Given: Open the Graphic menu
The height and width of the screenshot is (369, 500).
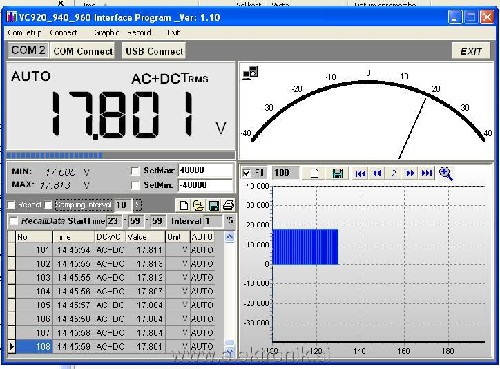Looking at the screenshot, I should [106, 33].
